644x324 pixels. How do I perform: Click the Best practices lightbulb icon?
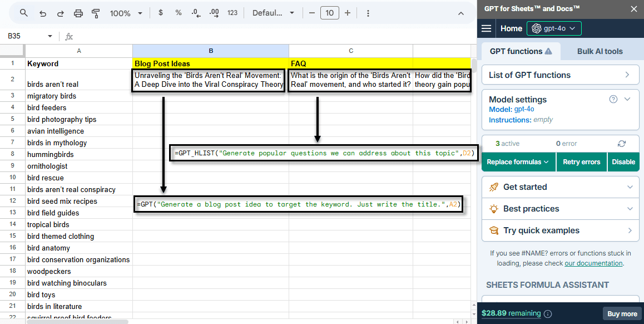tap(494, 209)
